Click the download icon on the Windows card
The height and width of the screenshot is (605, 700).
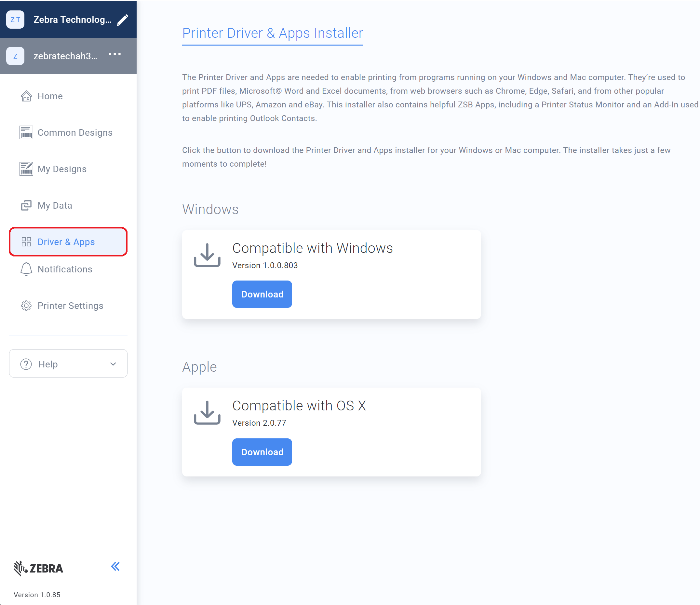[x=207, y=255]
